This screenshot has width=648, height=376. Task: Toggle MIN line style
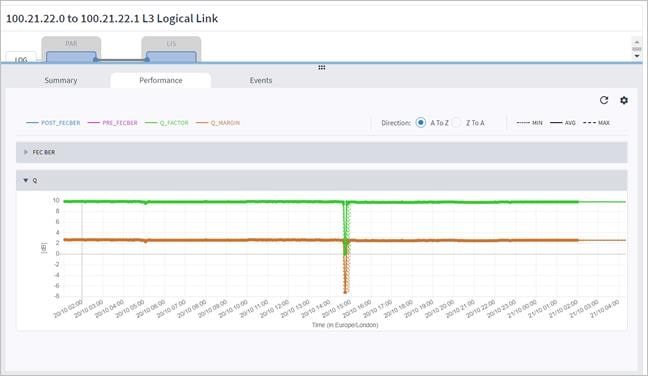click(529, 123)
